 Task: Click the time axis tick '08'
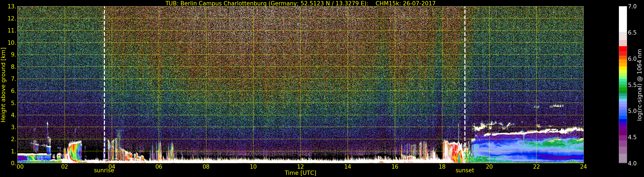click(x=206, y=167)
